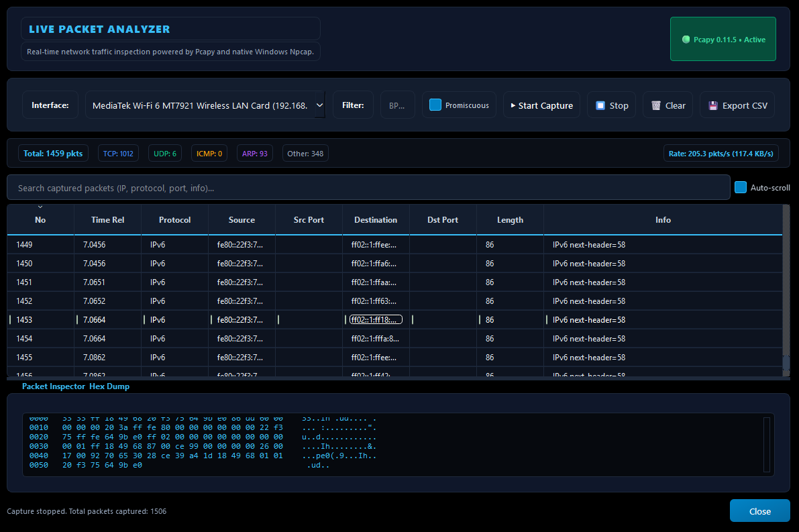799x532 pixels.
Task: Click the hex dump vertical scrollbar
Action: pos(766,444)
